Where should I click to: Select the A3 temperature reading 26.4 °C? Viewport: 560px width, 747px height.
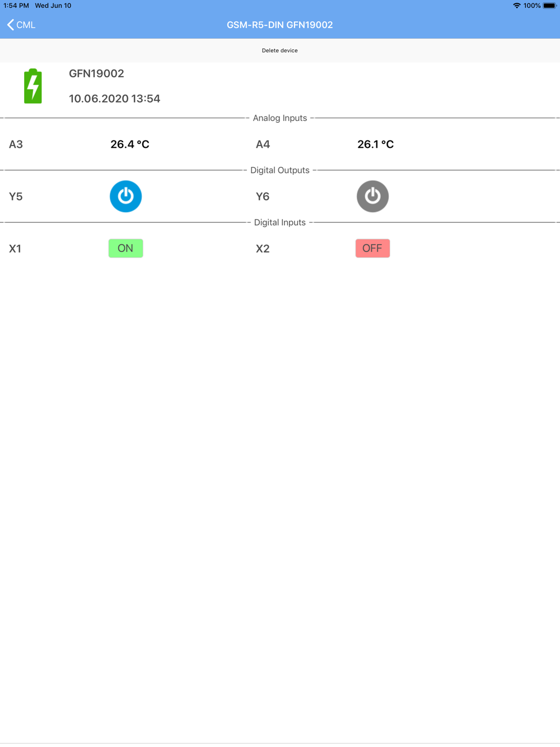[x=130, y=144]
